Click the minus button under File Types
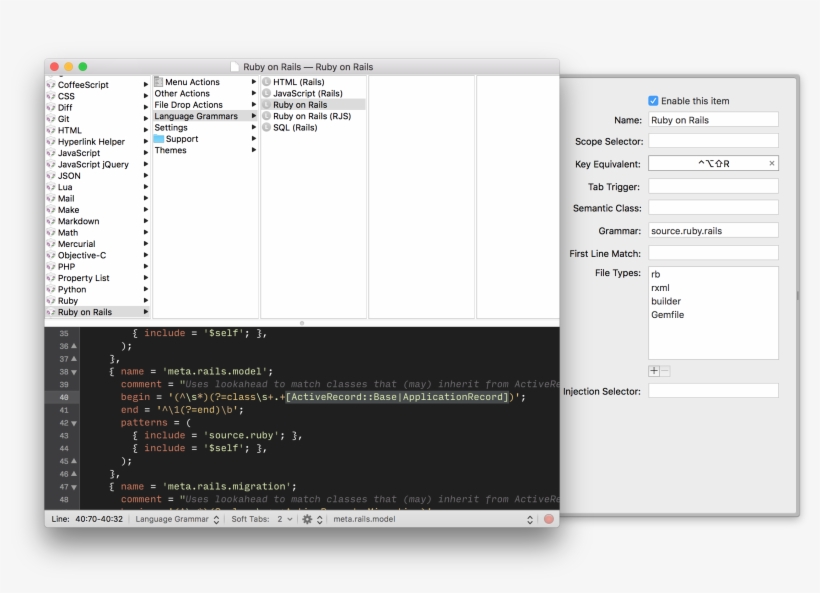 pyautogui.click(x=666, y=370)
